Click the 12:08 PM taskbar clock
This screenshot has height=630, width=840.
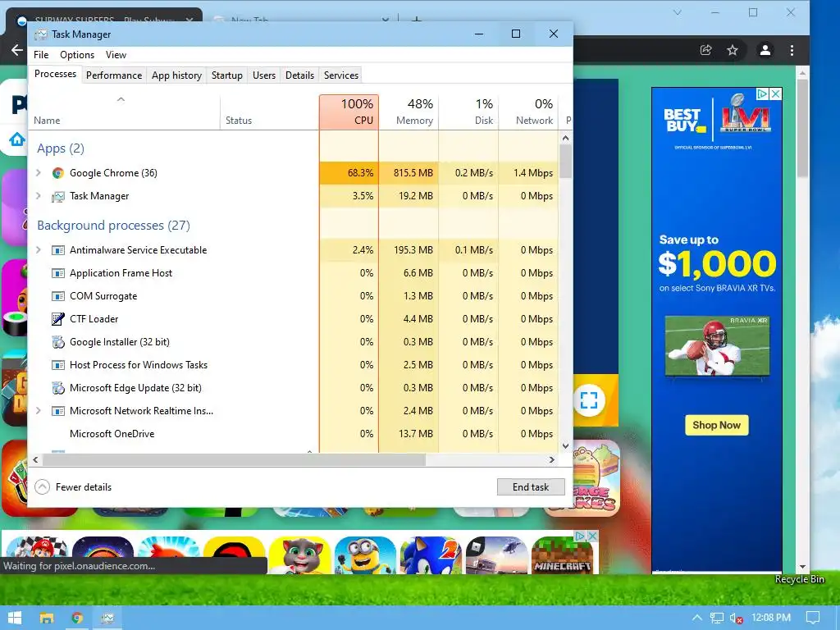click(771, 618)
